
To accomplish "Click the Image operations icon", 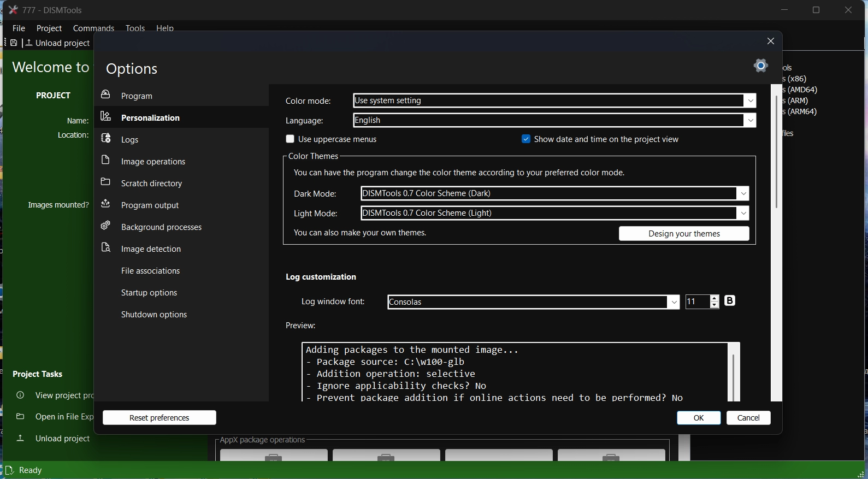I will tap(106, 161).
